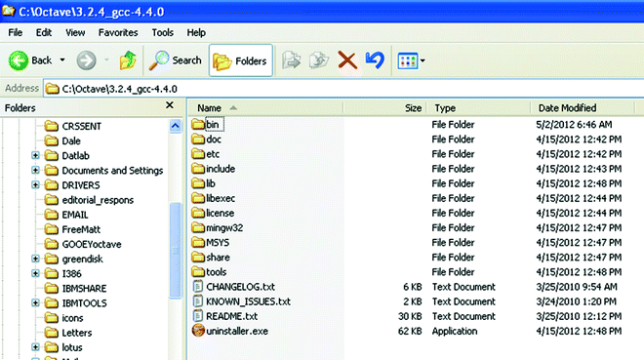Click the Copy To toolbar icon
The height and width of the screenshot is (360, 644).
(x=319, y=60)
